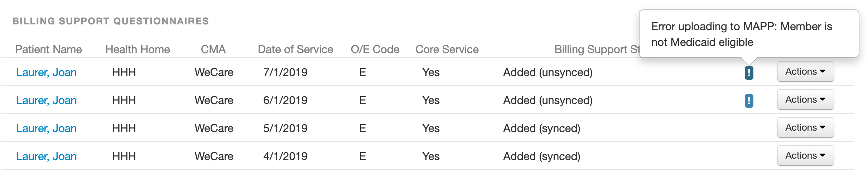Open Laurer, Joan link in 6/1/2019 row
Viewport: 868px width, 173px height.
tap(47, 100)
